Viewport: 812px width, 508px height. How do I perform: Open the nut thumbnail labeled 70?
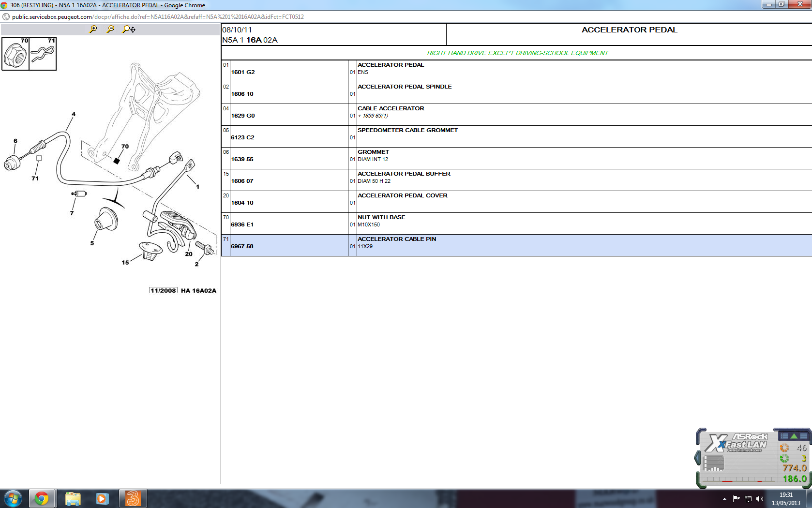point(15,54)
